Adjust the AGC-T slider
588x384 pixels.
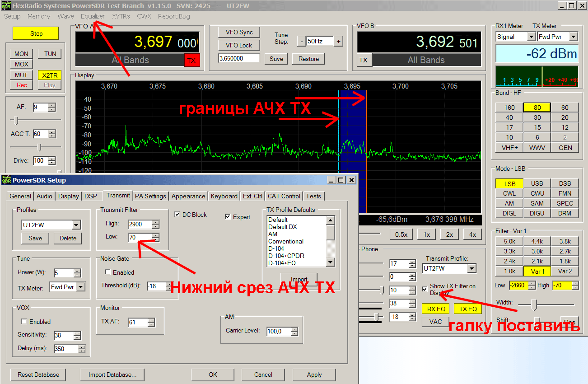pyautogui.click(x=40, y=147)
